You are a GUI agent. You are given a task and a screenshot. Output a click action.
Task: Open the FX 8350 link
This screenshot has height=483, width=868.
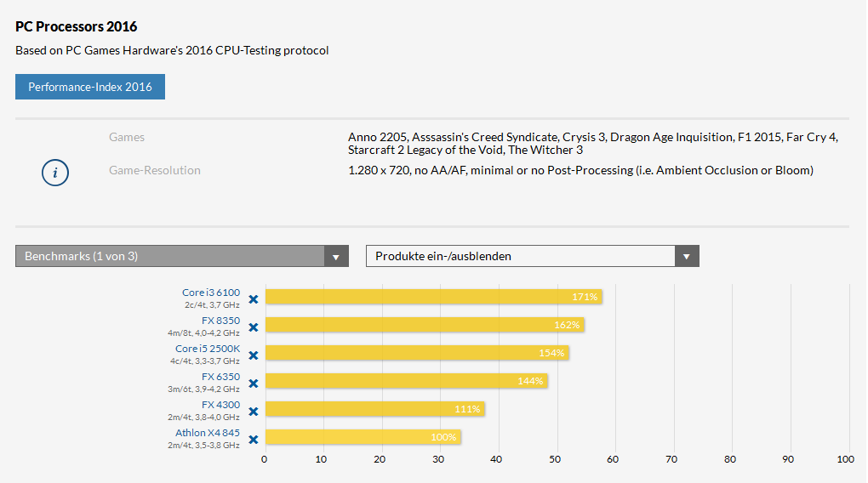point(221,321)
